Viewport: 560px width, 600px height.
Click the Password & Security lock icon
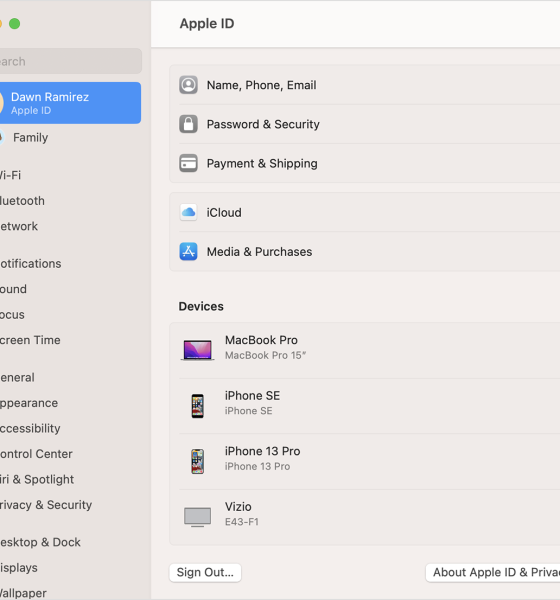(x=188, y=124)
